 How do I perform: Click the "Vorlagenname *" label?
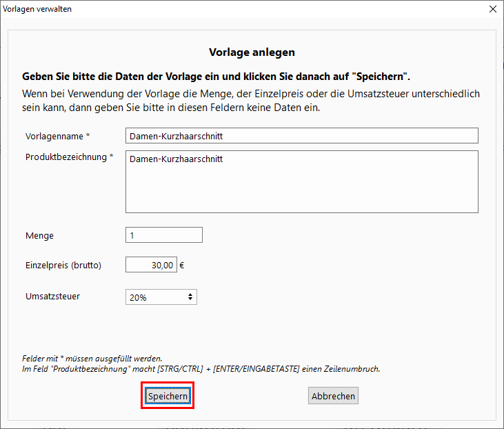coord(58,136)
